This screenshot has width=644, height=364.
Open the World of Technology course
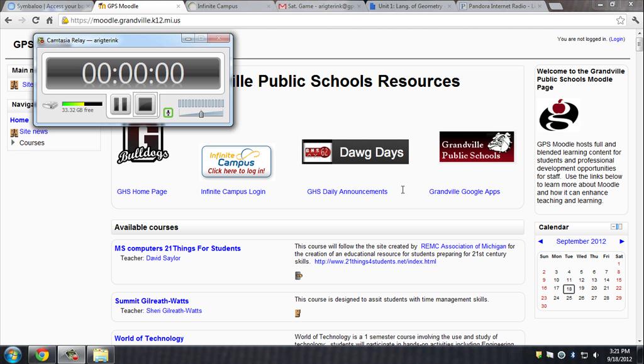[x=148, y=338]
